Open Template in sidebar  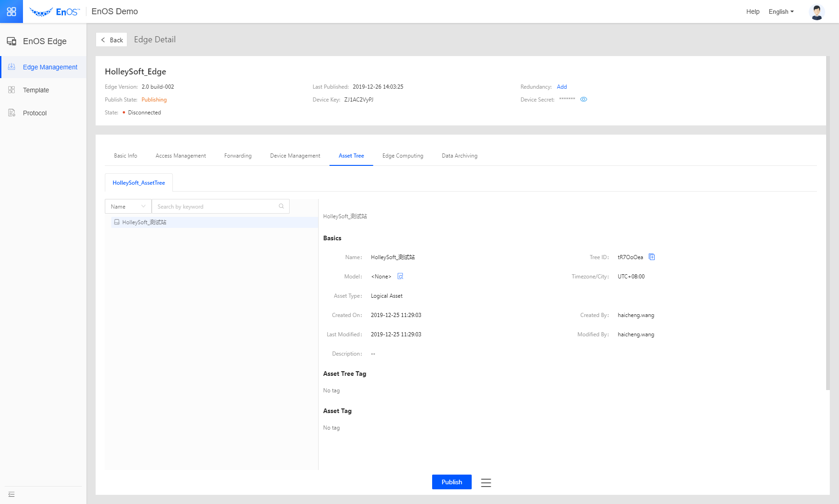tap(43, 90)
